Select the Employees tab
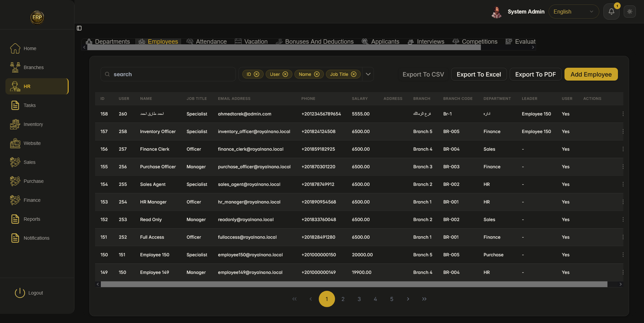This screenshot has height=323, width=644. click(x=158, y=42)
